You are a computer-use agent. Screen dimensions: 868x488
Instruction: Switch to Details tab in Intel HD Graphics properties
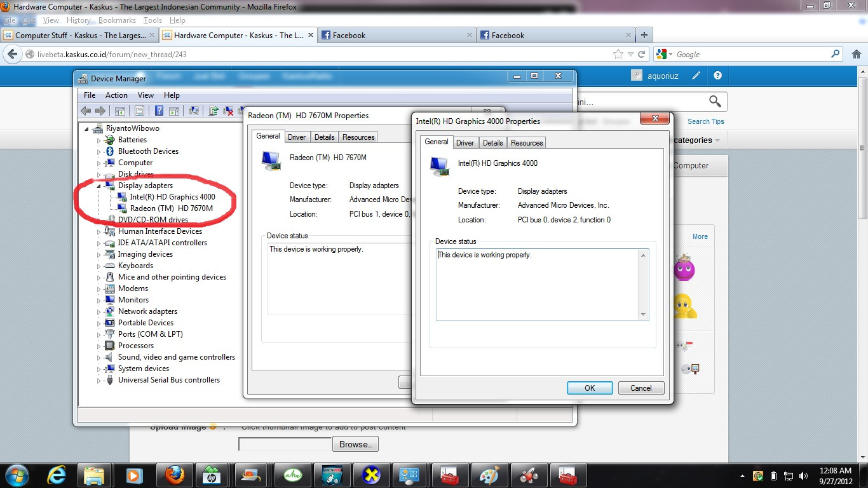(x=492, y=143)
